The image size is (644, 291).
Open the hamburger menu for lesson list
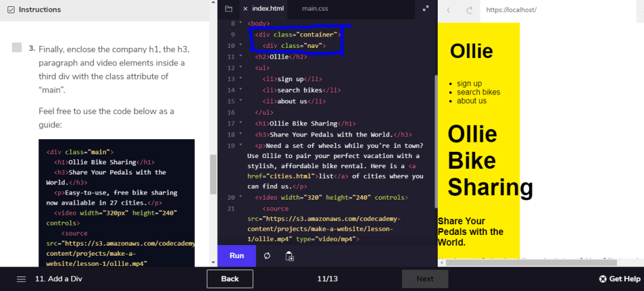[21, 279]
